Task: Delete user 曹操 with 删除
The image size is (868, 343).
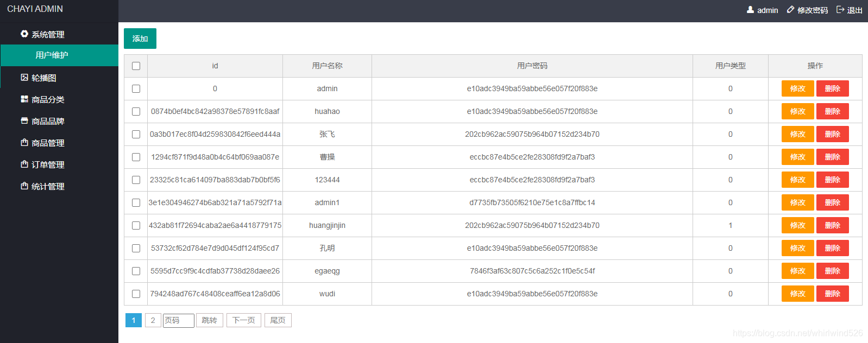Action: tap(833, 157)
